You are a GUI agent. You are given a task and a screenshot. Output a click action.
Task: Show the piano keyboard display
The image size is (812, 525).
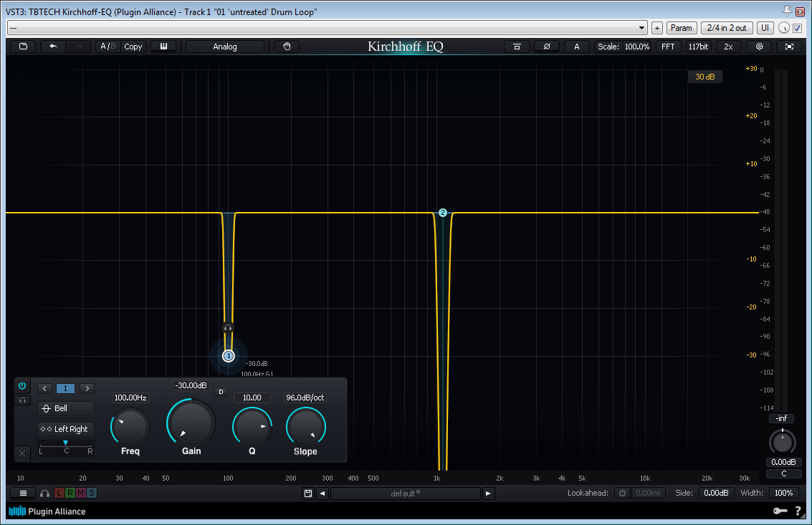click(163, 47)
